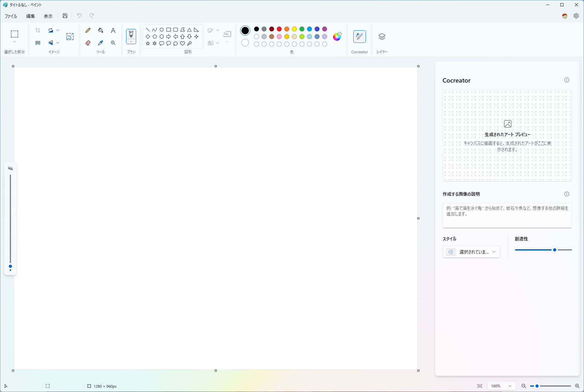Image resolution: width=584 pixels, height=392 pixels.
Task: Click the Undo button
Action: [x=79, y=16]
